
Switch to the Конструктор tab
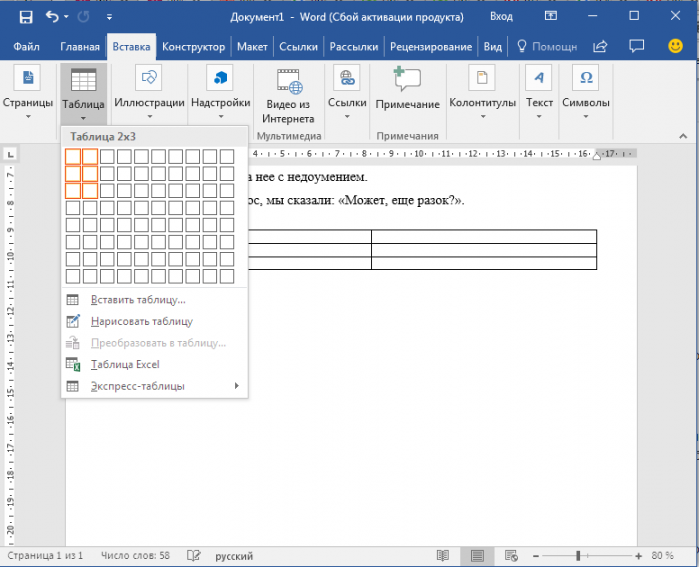(193, 47)
